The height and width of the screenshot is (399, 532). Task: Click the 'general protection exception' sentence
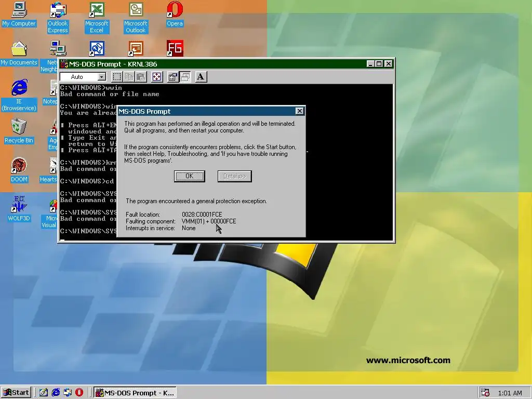pyautogui.click(x=196, y=201)
